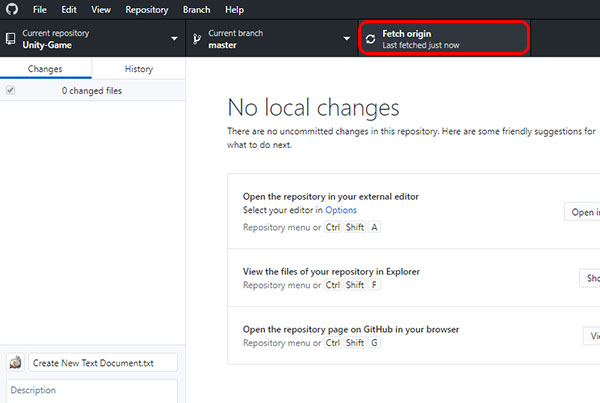Click the Open in external editor button
The width and height of the screenshot is (600, 403).
pyautogui.click(x=582, y=212)
